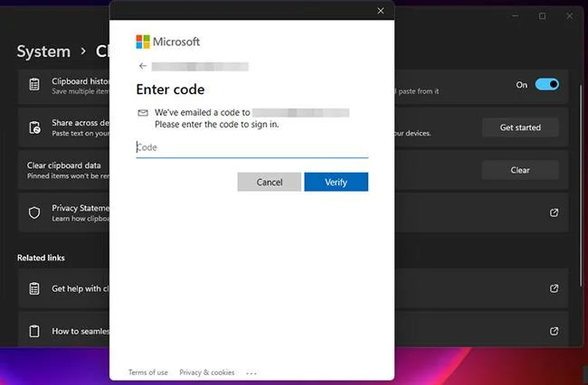Click Get started for Share across devices
Screen dimensions: 588x385
point(520,127)
